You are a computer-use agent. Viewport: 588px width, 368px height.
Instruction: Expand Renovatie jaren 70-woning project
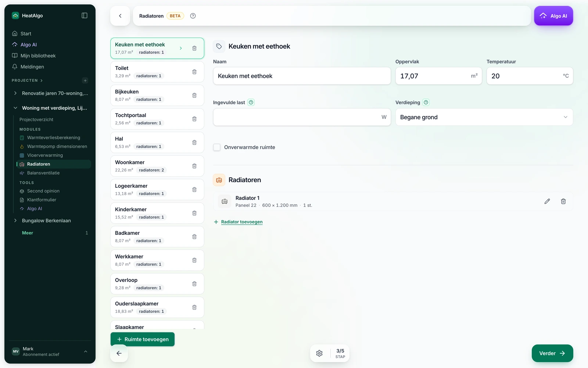15,93
